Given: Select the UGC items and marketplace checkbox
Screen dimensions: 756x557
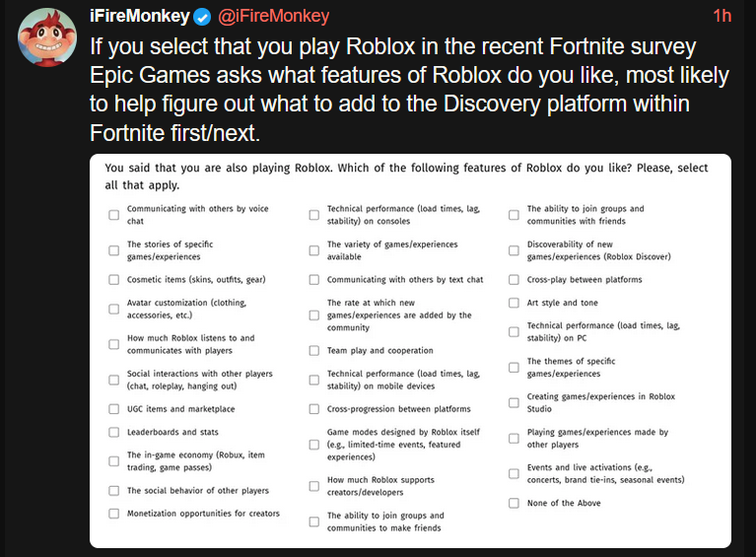Looking at the screenshot, I should pyautogui.click(x=114, y=409).
